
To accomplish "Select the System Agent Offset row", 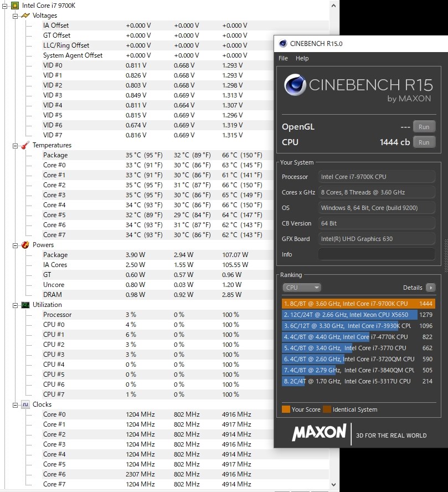I will tap(158, 55).
